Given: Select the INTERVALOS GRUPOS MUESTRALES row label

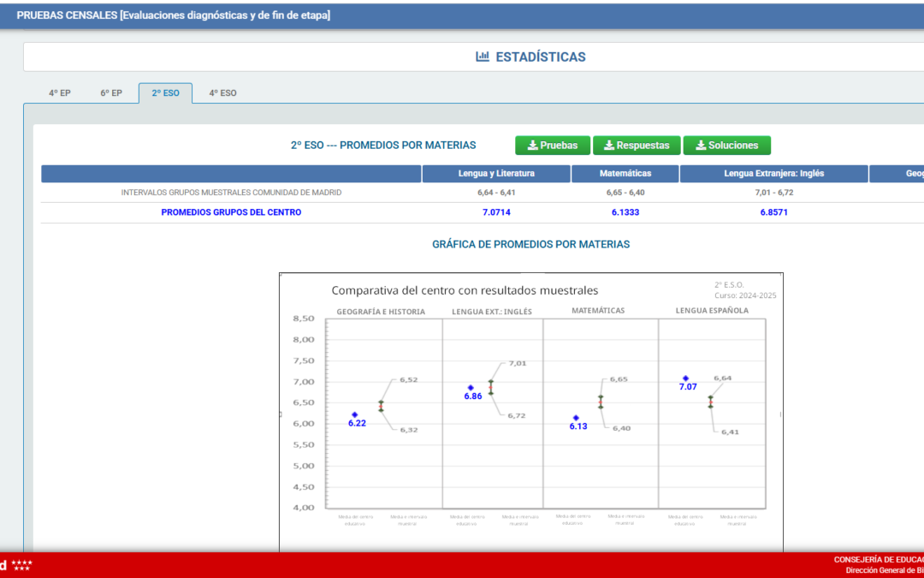Looking at the screenshot, I should (x=231, y=193).
